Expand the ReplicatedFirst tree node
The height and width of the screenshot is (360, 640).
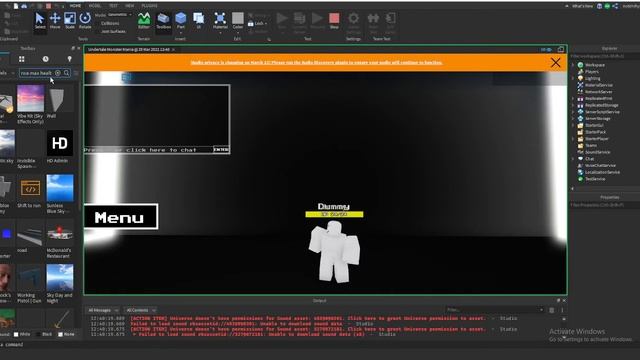click(573, 98)
